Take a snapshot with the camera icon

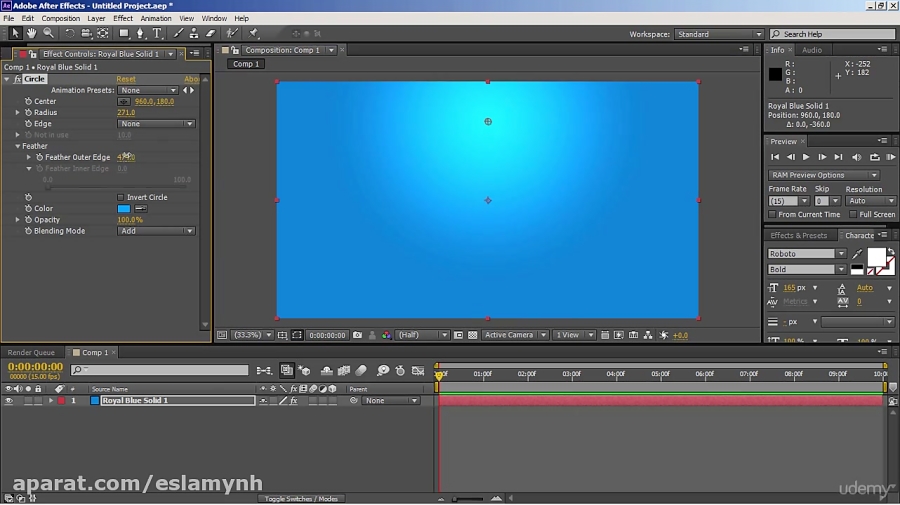357,335
